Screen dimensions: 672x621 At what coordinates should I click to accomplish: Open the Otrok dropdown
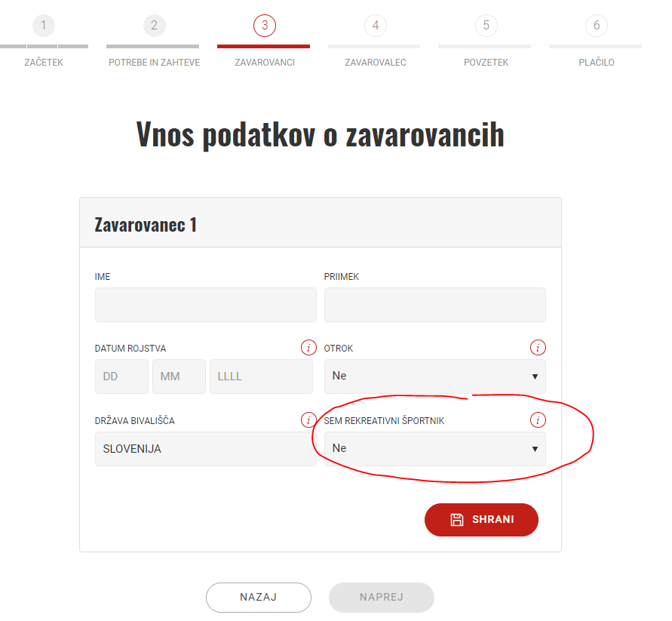click(x=435, y=376)
